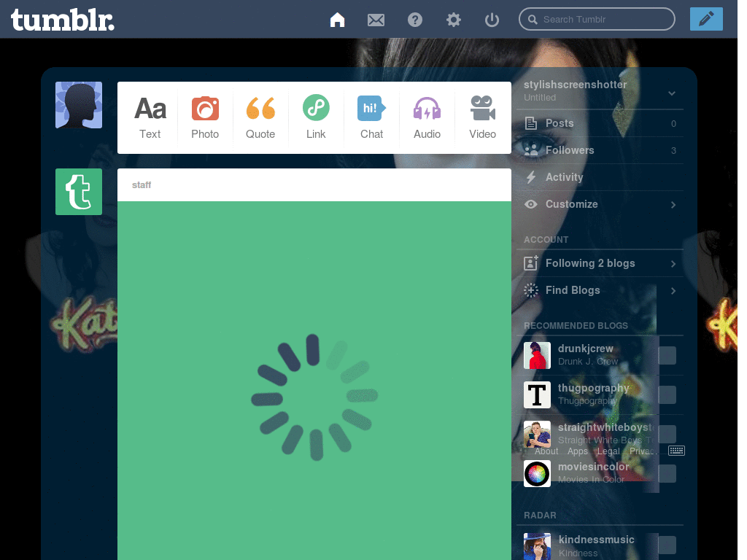Follow drunkjcrew with its square button
Screen dimensions: 747x560
pyautogui.click(x=667, y=355)
